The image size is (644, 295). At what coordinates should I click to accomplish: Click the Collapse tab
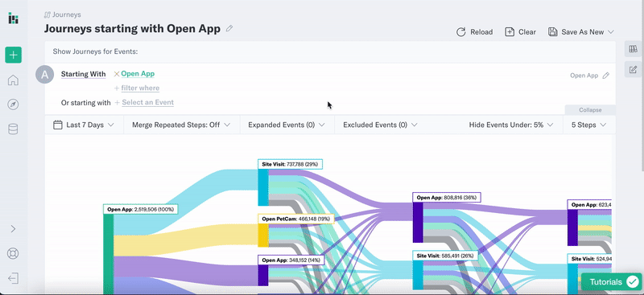(590, 110)
